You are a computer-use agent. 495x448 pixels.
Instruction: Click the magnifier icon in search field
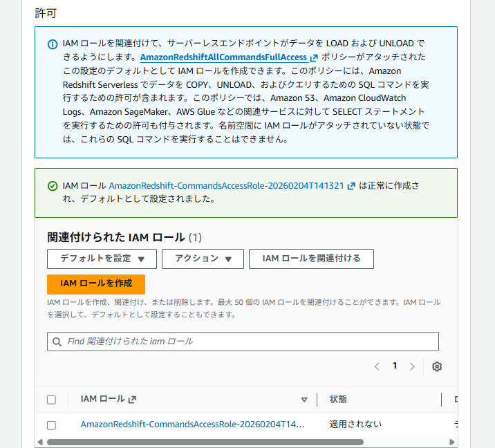click(x=57, y=342)
